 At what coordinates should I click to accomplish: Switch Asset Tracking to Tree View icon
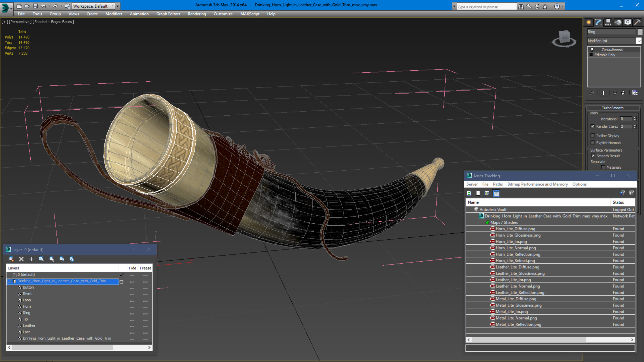point(487,193)
